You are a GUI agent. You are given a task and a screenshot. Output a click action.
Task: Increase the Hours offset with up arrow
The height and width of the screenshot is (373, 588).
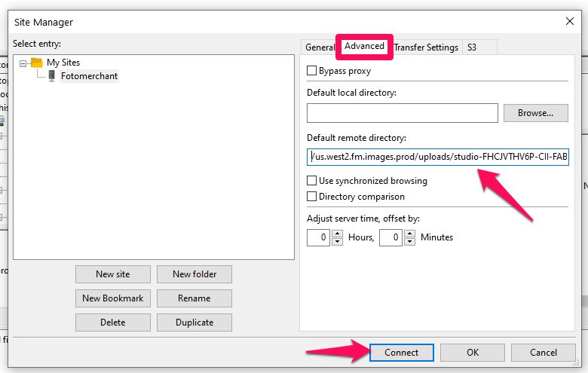(338, 234)
